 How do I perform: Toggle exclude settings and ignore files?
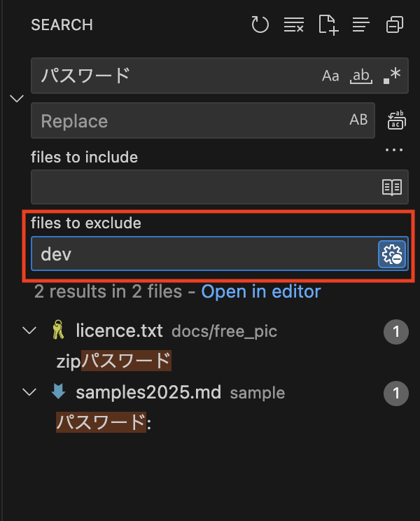(392, 254)
